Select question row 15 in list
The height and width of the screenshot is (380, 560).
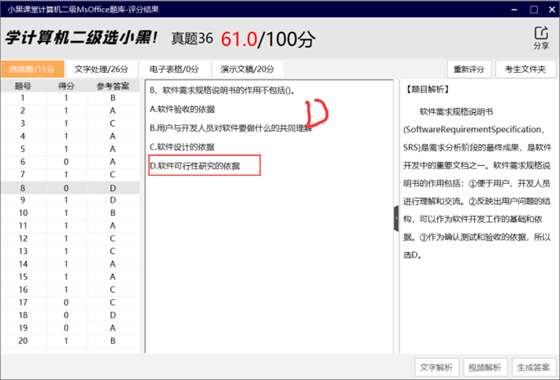click(x=70, y=277)
